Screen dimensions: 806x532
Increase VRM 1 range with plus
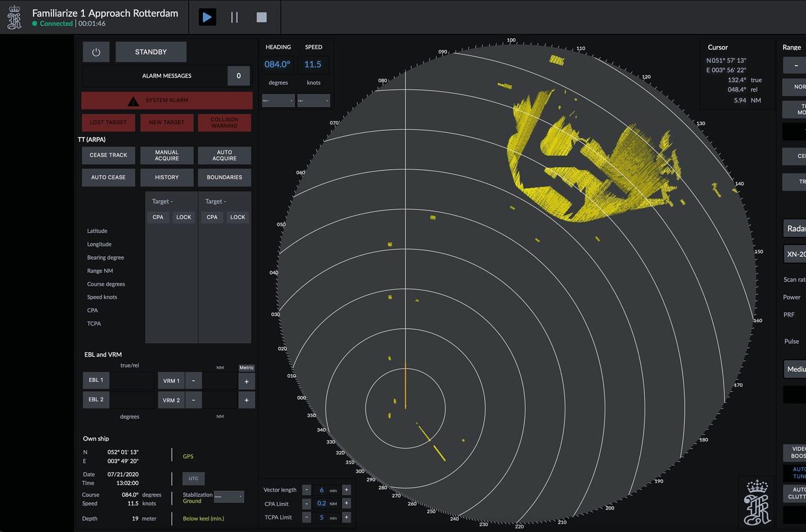(247, 382)
